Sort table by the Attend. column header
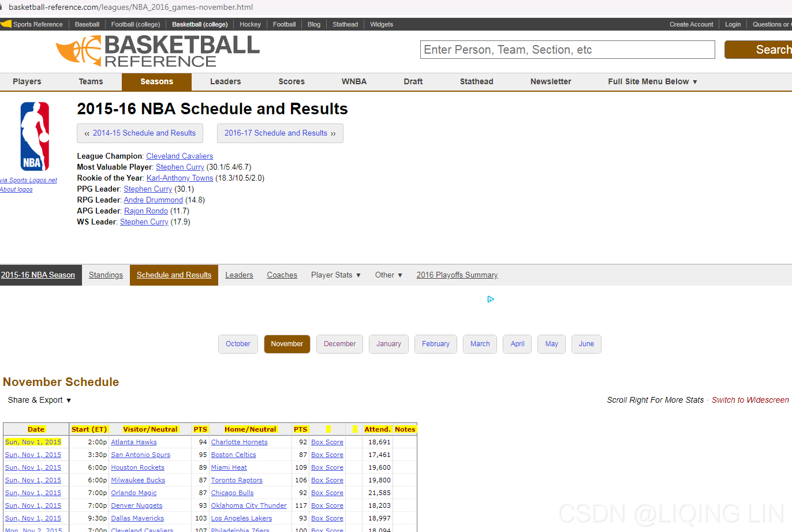The height and width of the screenshot is (532, 792). pos(378,429)
